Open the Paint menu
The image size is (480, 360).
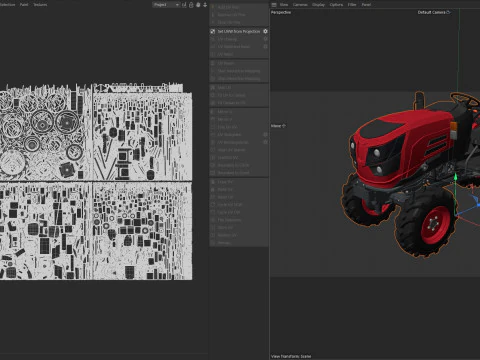click(x=24, y=5)
